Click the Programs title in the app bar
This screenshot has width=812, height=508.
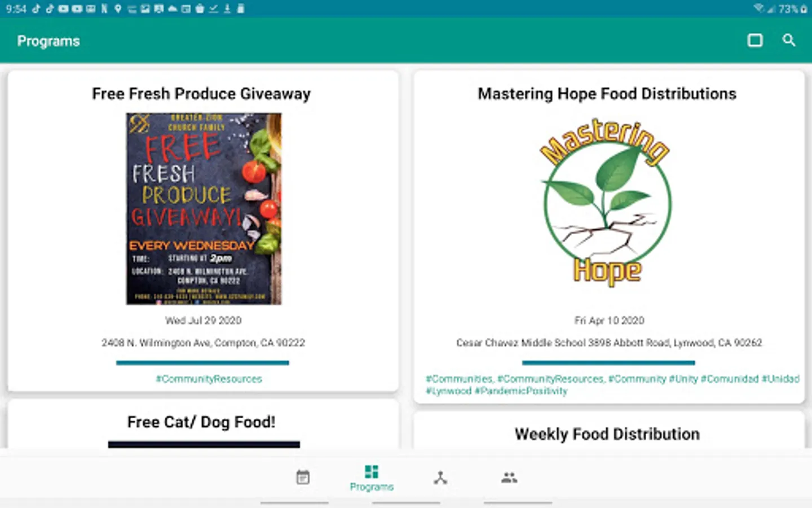coord(48,41)
